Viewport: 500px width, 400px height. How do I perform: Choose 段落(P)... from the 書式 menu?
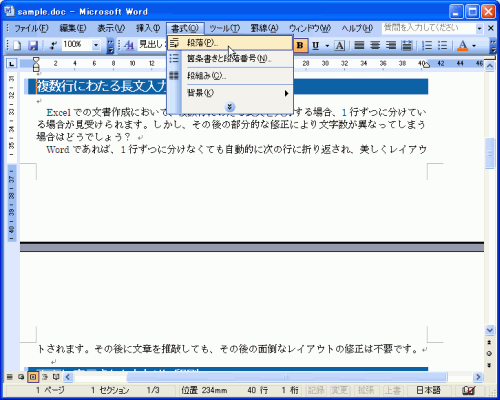click(x=230, y=43)
